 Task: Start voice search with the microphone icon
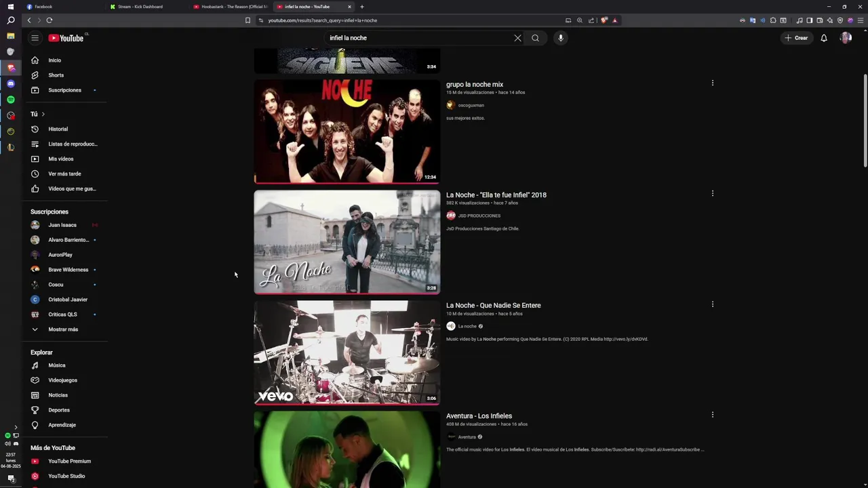tap(560, 38)
